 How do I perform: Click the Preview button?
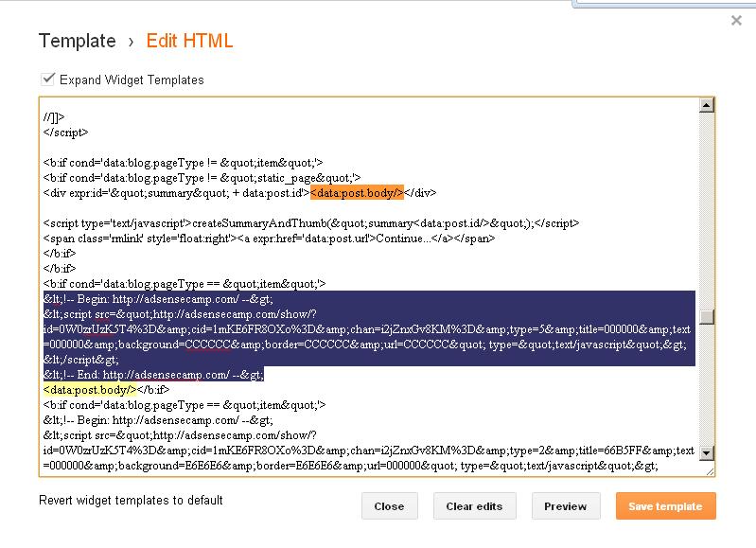click(566, 506)
